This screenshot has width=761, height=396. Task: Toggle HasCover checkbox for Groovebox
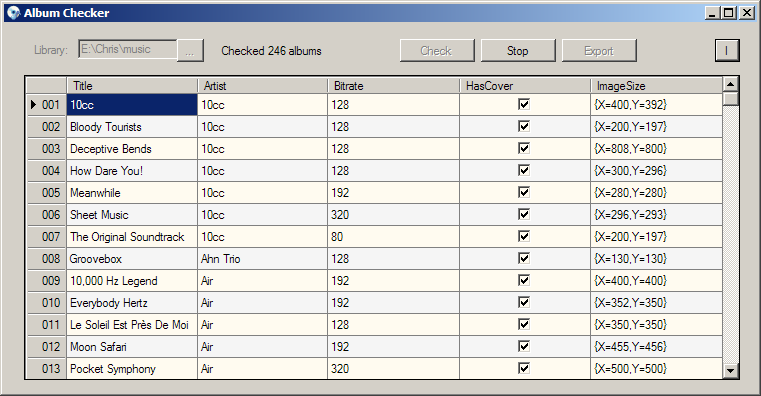point(524,258)
